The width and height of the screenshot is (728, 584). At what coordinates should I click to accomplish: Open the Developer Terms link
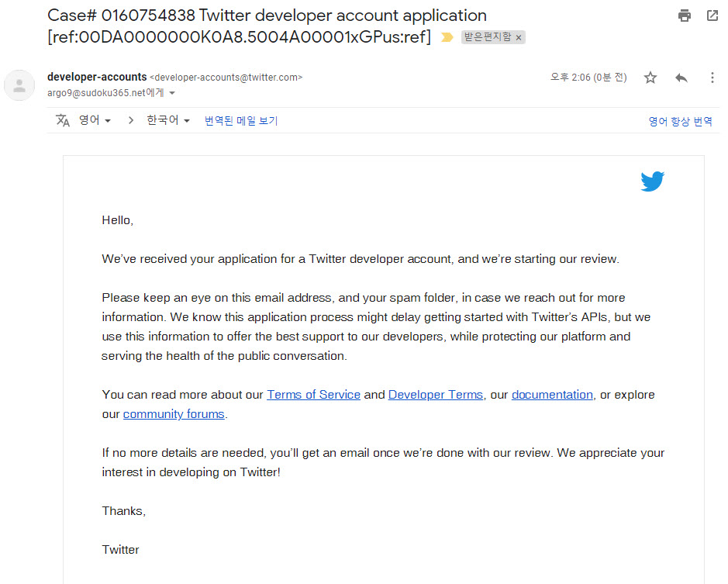pyautogui.click(x=435, y=395)
